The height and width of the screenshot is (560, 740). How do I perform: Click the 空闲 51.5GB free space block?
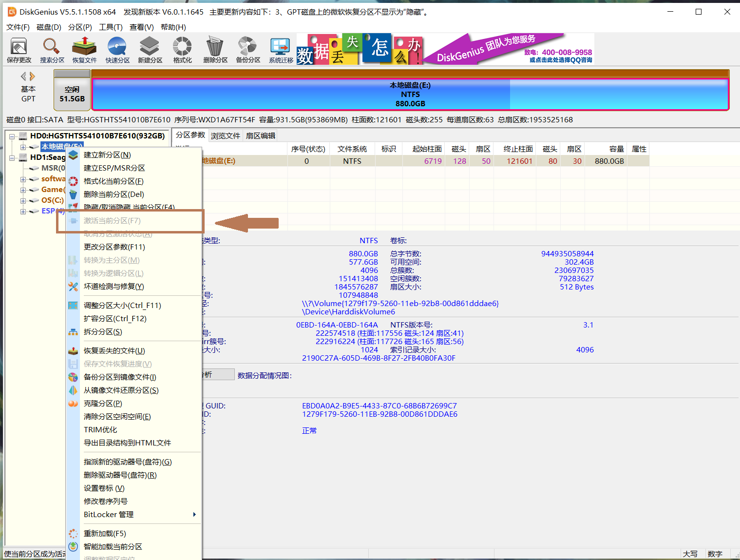[x=72, y=94]
